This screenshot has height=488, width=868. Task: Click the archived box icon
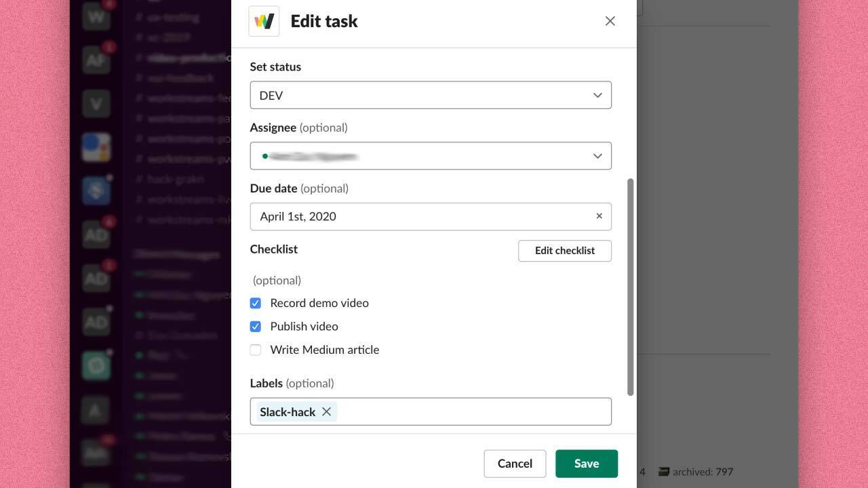(664, 472)
